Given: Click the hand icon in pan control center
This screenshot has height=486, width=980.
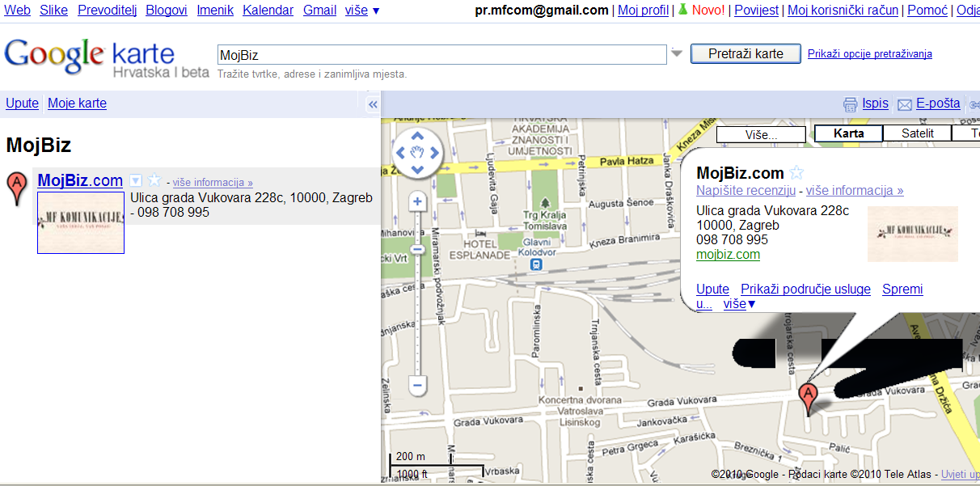Looking at the screenshot, I should point(417,152).
